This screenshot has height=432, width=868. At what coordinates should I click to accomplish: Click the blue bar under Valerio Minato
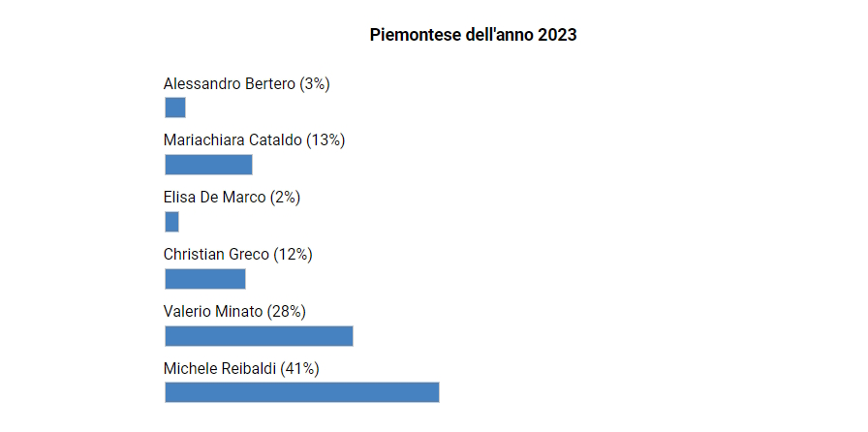tap(259, 336)
